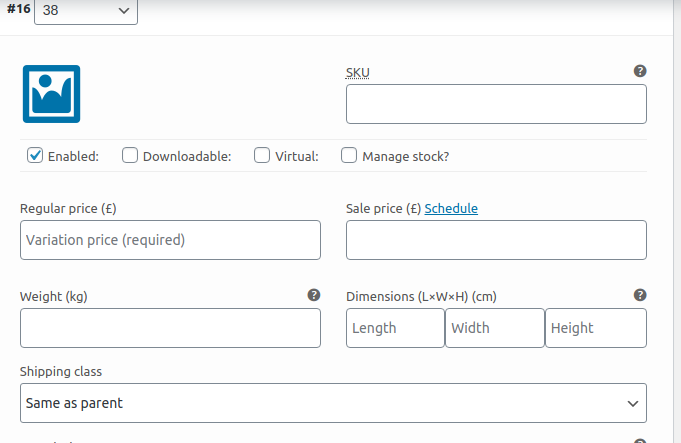Click the vertical scrollbar on the right
Screen dimensions: 681x443
click(675, 200)
